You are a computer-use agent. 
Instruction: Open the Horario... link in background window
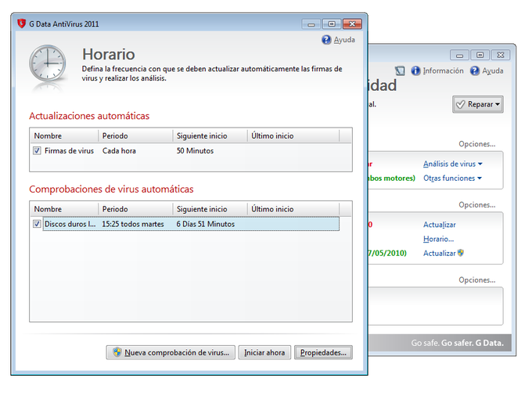(x=438, y=239)
